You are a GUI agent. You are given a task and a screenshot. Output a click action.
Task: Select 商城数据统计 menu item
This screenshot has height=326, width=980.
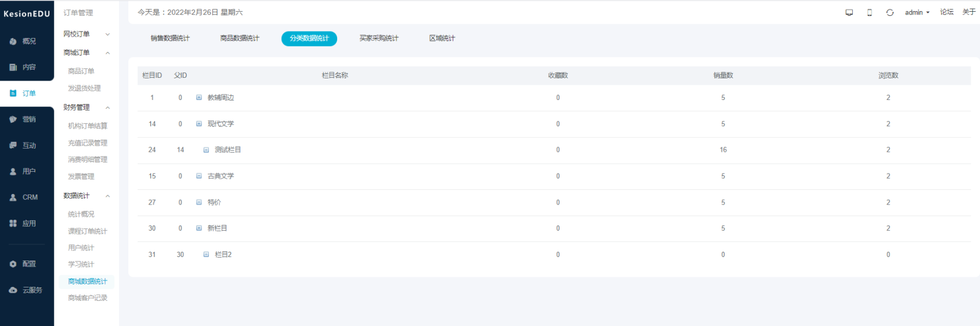87,282
